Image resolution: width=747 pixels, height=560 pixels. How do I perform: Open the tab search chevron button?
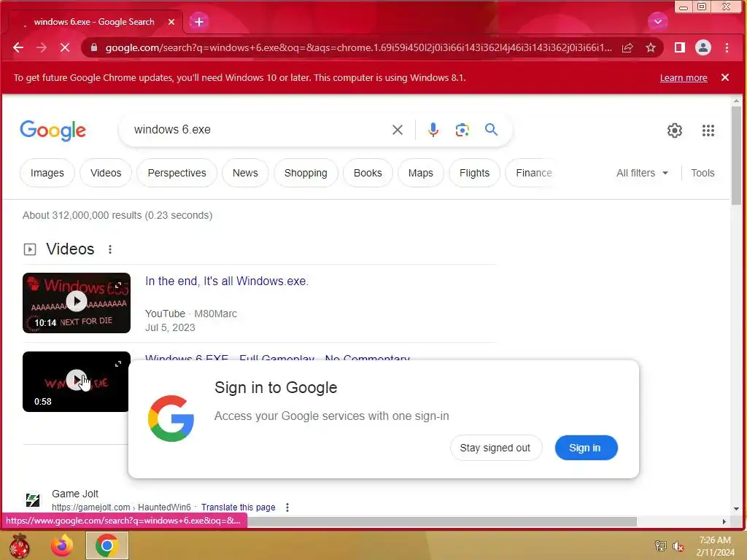(x=658, y=21)
